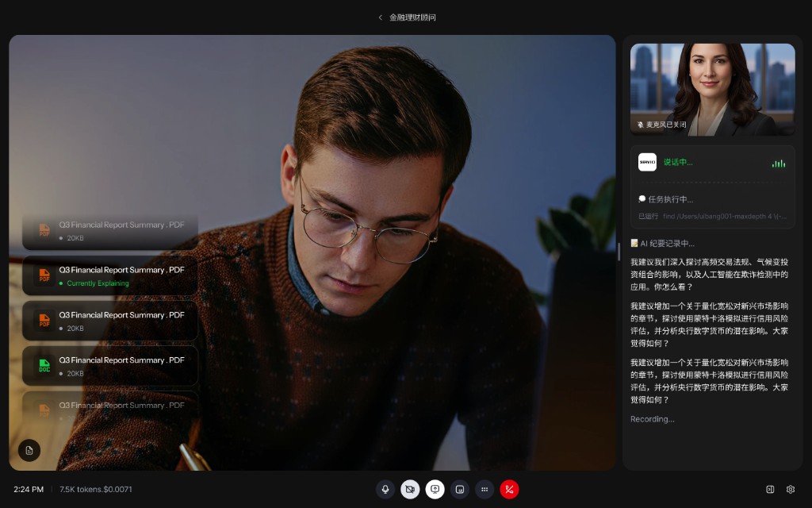The image size is (812, 508).
Task: Click the running find command text
Action: [x=712, y=216]
